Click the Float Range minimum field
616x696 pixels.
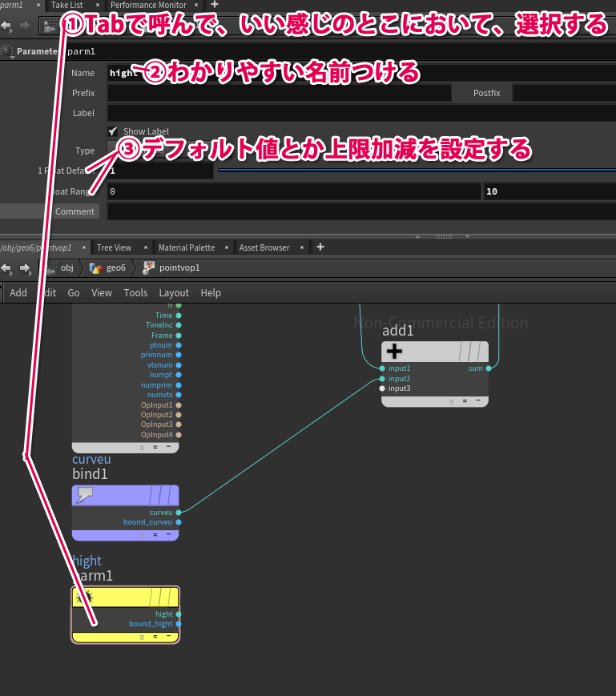point(294,191)
